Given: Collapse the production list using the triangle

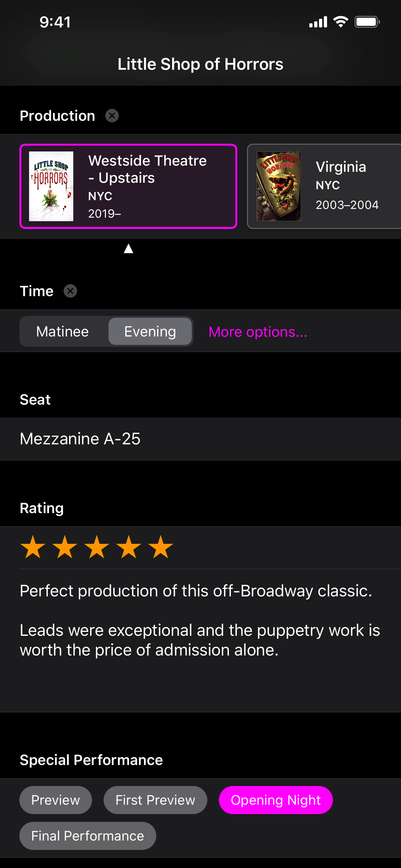Looking at the screenshot, I should (x=129, y=249).
